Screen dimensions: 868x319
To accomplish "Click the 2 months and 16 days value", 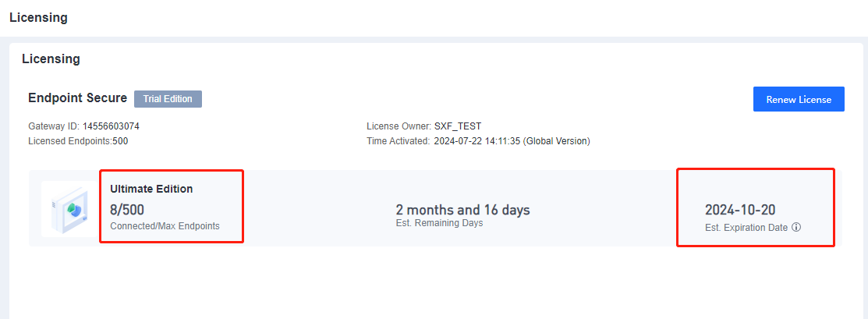I will tap(462, 210).
